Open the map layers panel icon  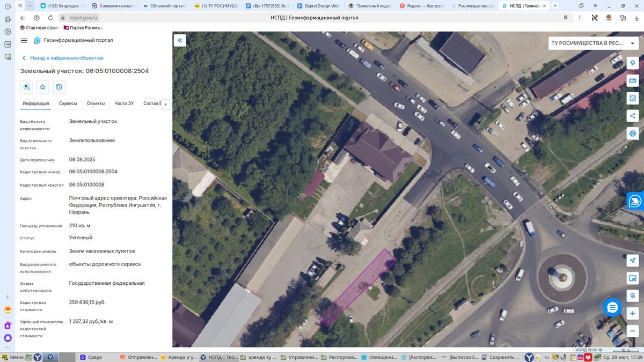[x=633, y=63]
